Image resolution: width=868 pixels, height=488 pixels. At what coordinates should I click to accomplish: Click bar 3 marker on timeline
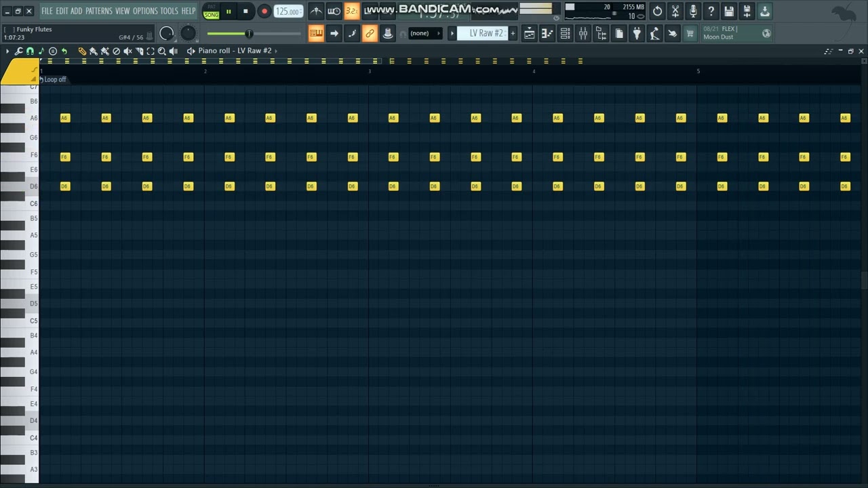(370, 71)
